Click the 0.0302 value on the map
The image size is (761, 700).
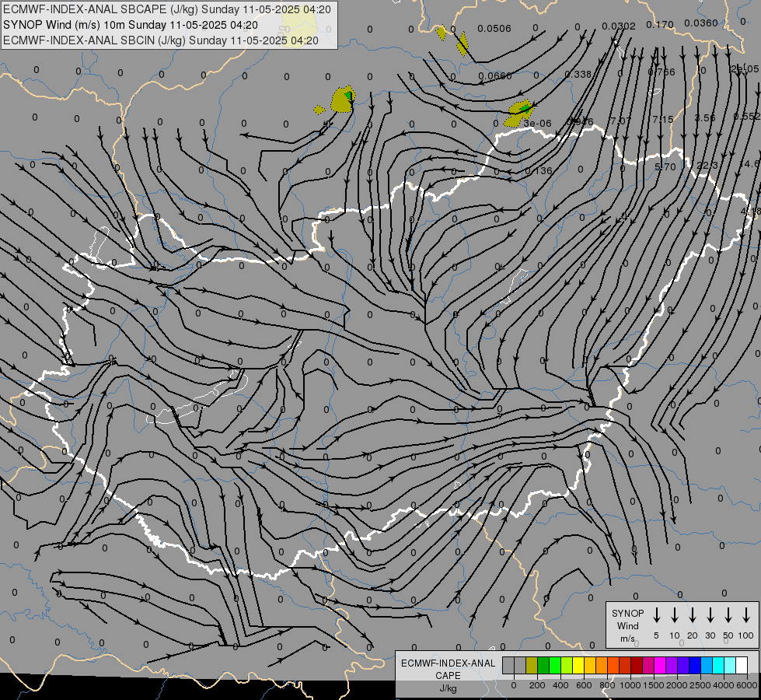[618, 26]
